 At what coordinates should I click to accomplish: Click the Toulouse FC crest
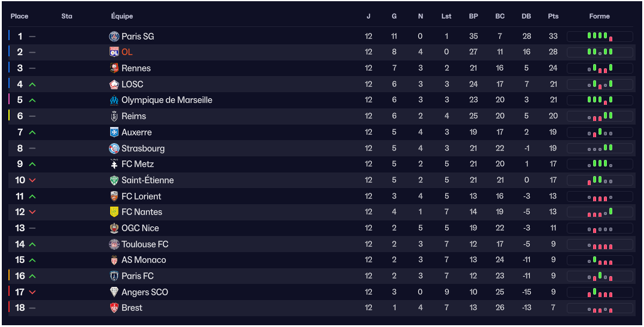click(114, 244)
